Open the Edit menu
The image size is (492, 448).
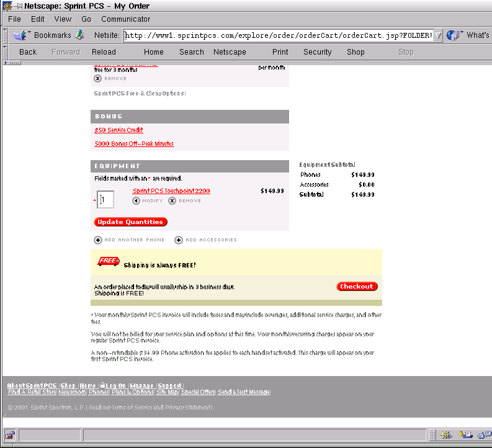37,19
